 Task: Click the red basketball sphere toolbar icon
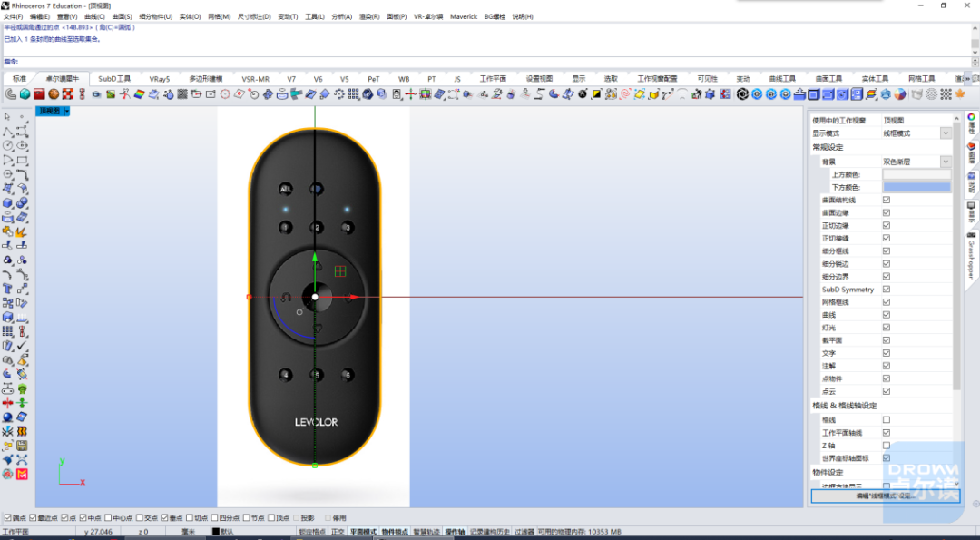(54, 94)
